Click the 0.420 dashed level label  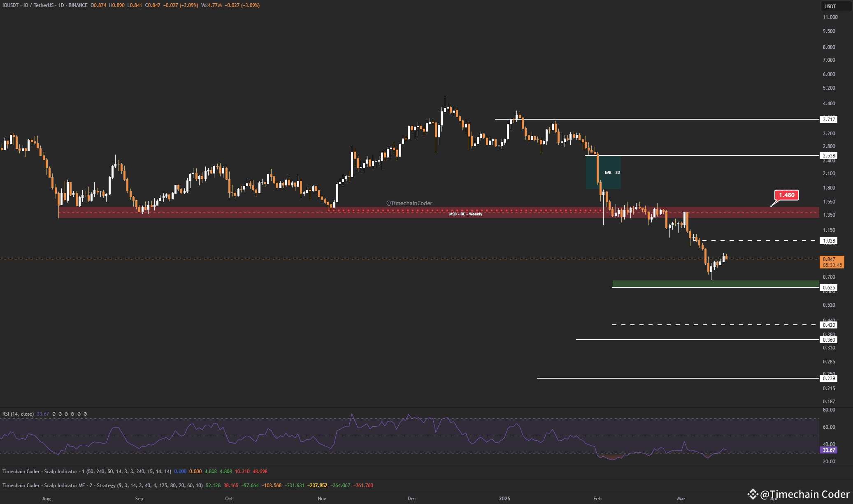829,325
